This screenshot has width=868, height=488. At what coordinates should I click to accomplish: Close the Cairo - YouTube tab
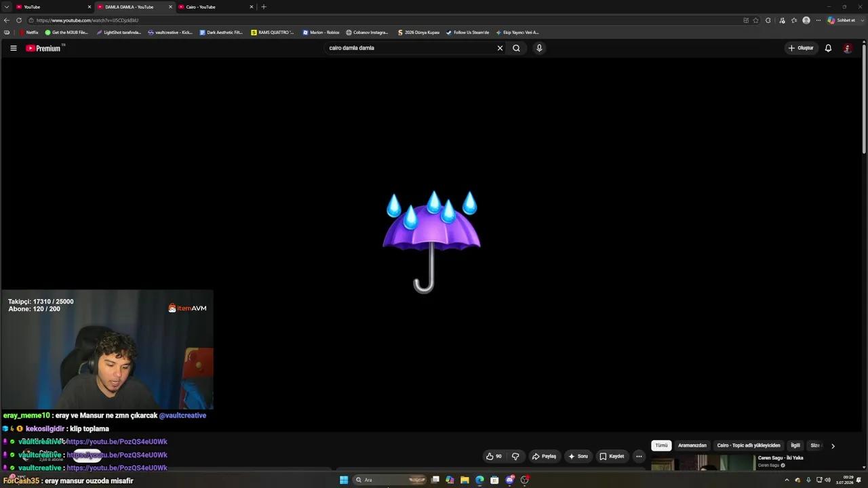[252, 7]
